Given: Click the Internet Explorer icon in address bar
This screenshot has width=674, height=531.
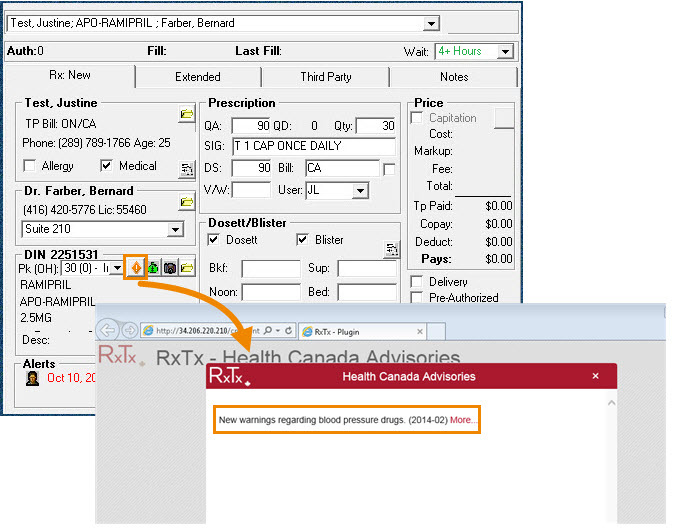Looking at the screenshot, I should pos(148,331).
